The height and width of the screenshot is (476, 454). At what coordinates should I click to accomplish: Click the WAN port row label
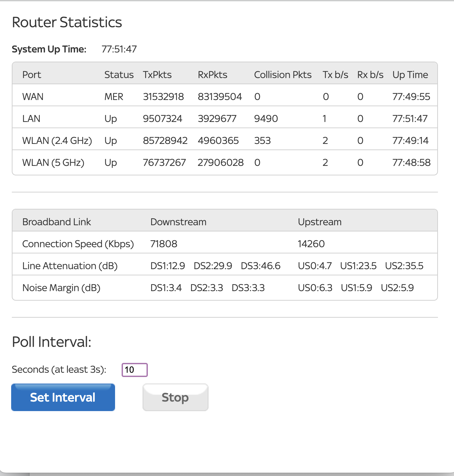click(33, 97)
